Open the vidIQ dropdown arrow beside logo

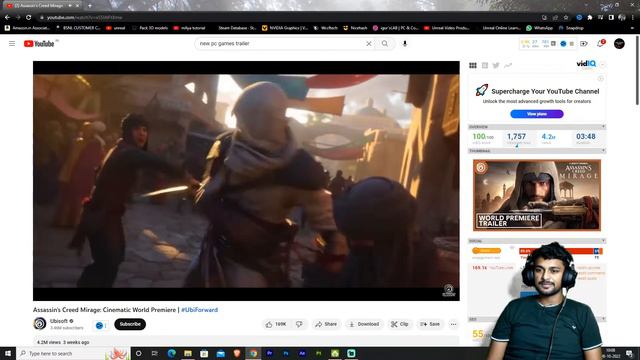pos(602,64)
